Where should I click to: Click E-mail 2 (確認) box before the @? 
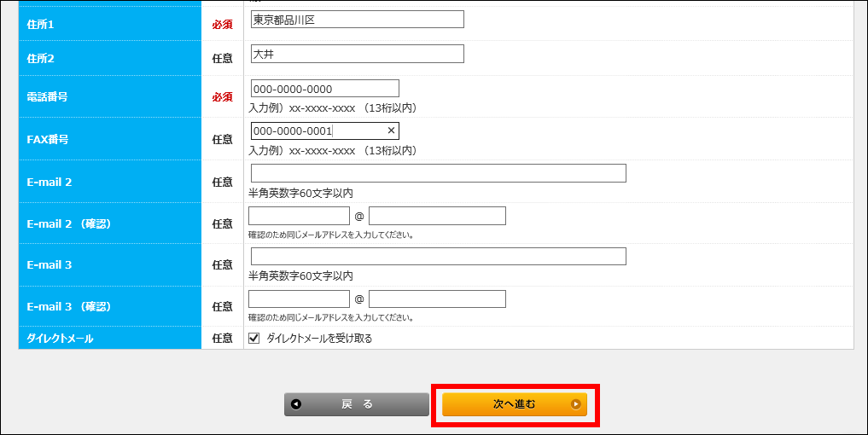point(299,215)
